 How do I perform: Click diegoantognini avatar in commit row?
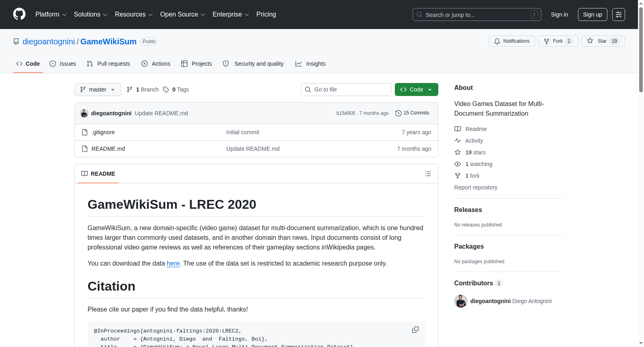pos(84,113)
